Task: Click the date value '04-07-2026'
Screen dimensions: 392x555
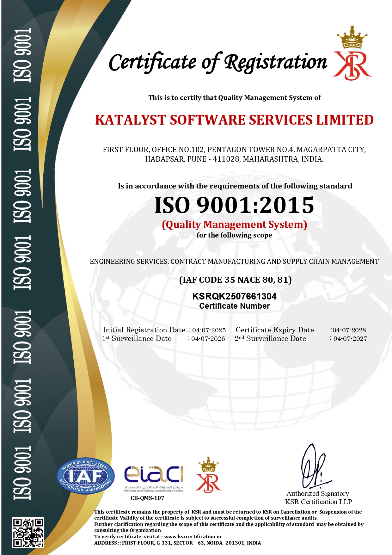Action: coord(208,339)
